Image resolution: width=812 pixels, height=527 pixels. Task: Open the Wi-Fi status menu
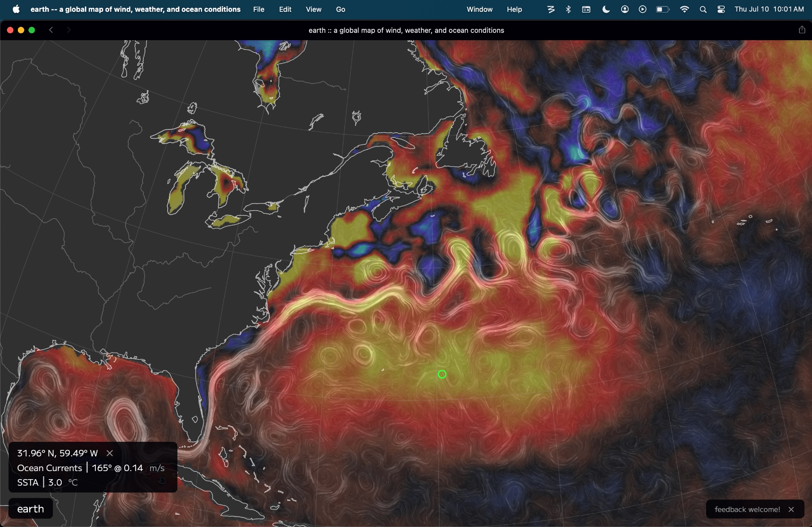(x=685, y=9)
